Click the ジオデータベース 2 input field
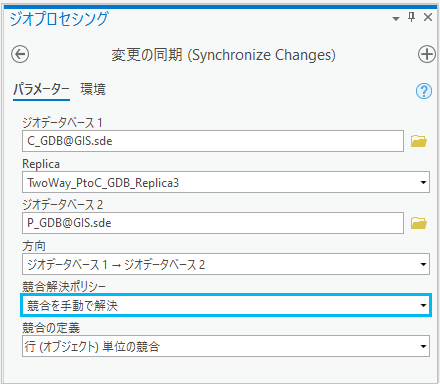This screenshot has height=384, width=440. 213,223
